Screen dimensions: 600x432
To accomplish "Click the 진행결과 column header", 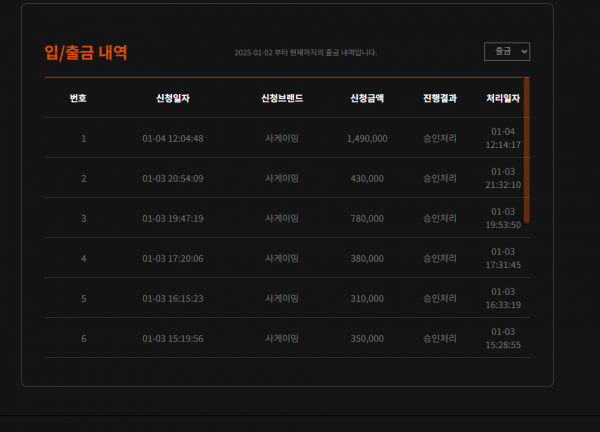I will [x=440, y=98].
